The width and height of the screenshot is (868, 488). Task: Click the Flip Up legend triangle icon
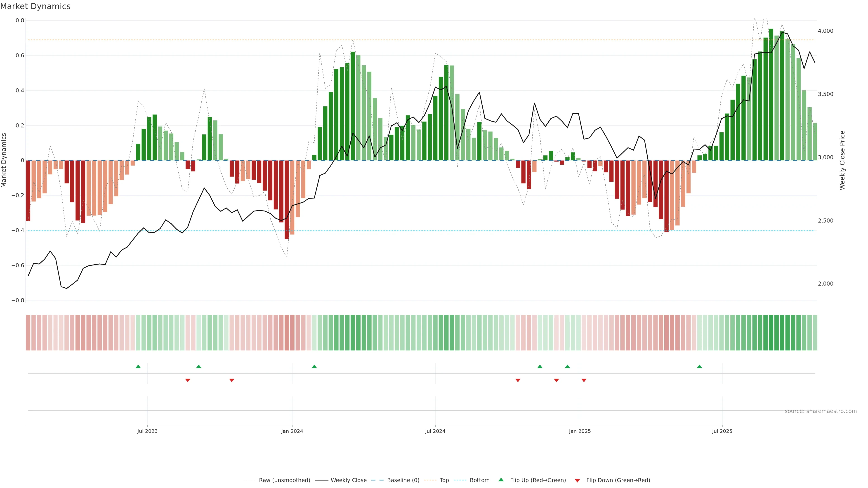tap(501, 480)
